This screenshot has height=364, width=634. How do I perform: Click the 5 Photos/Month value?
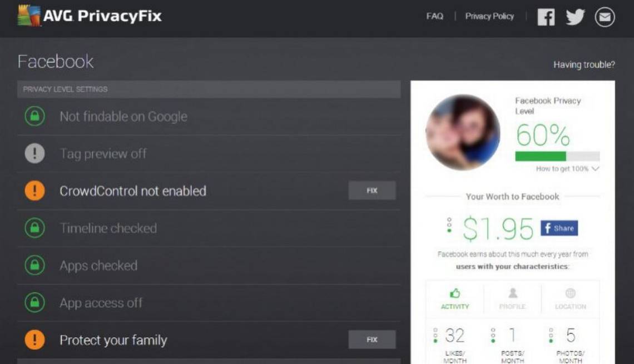571,335
